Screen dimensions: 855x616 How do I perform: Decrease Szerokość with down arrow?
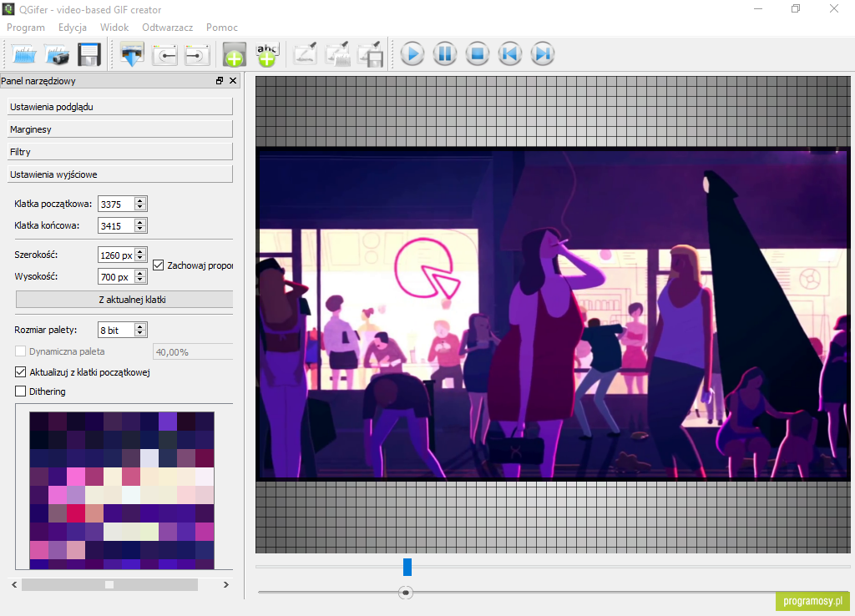[140, 259]
